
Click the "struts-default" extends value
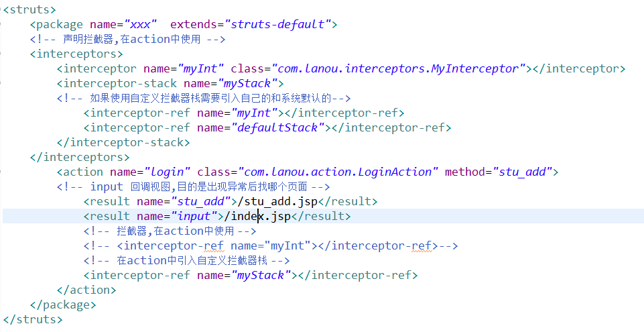coord(277,24)
